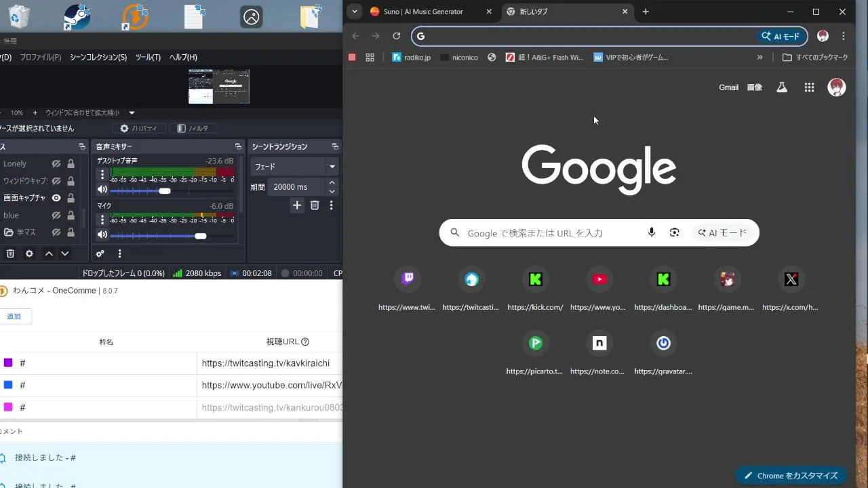Undock the 音声ミキサー panel
This screenshot has width=868, height=488.
click(238, 146)
